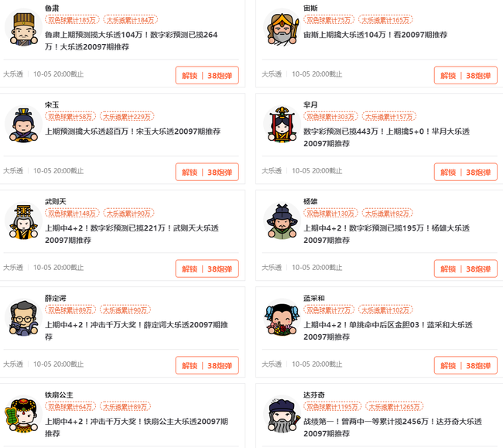
Task: Select the 宋玉 cartoon avatar
Action: 23,125
